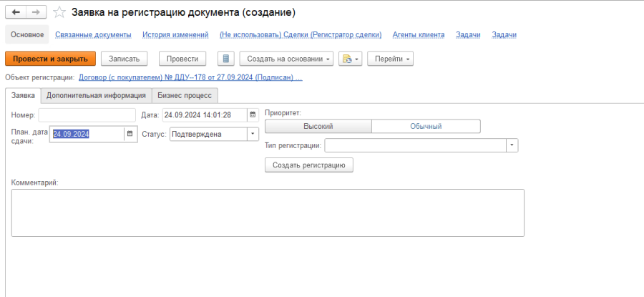The width and height of the screenshot is (644, 297).
Task: Click into the Комментарий text area
Action: (268, 212)
